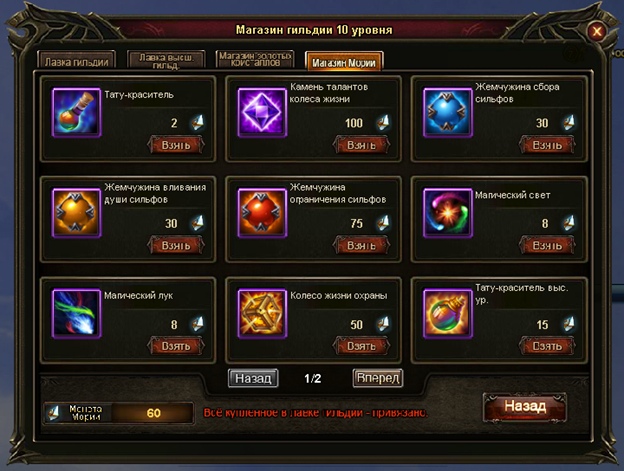Click Взять under Колесо жизни охраны
624x471 pixels.
361,346
